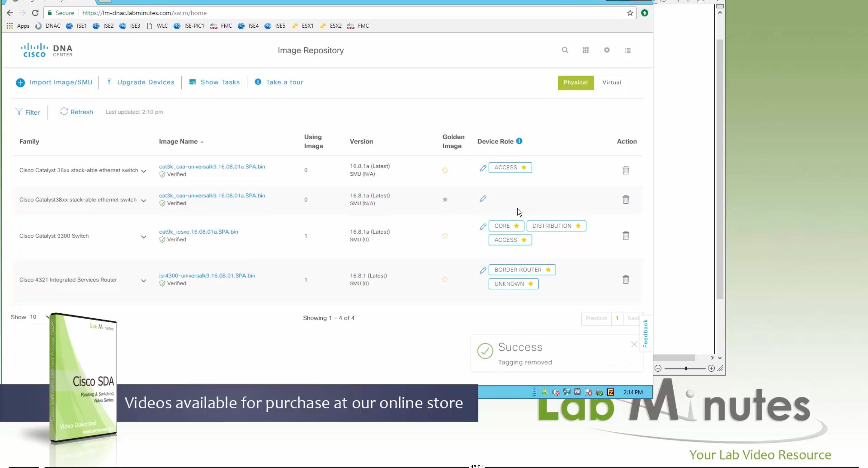The width and height of the screenshot is (868, 468).
Task: Open the cat9k_iosxe.16.08.01a.SPA.bin image link
Action: pyautogui.click(x=198, y=232)
